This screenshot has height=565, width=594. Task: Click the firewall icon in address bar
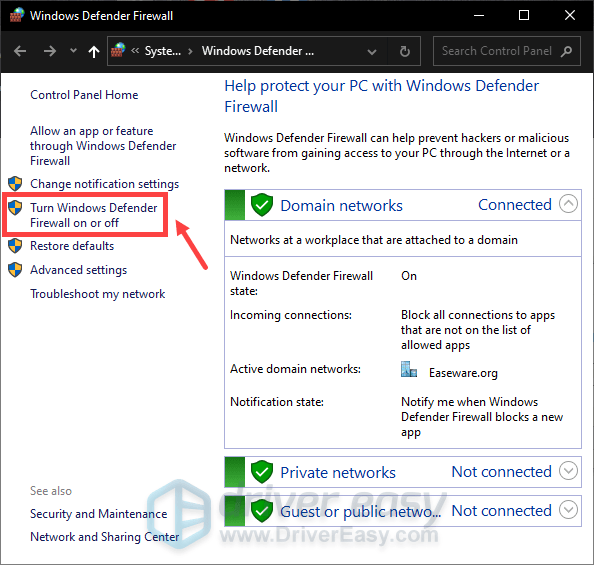coord(118,50)
